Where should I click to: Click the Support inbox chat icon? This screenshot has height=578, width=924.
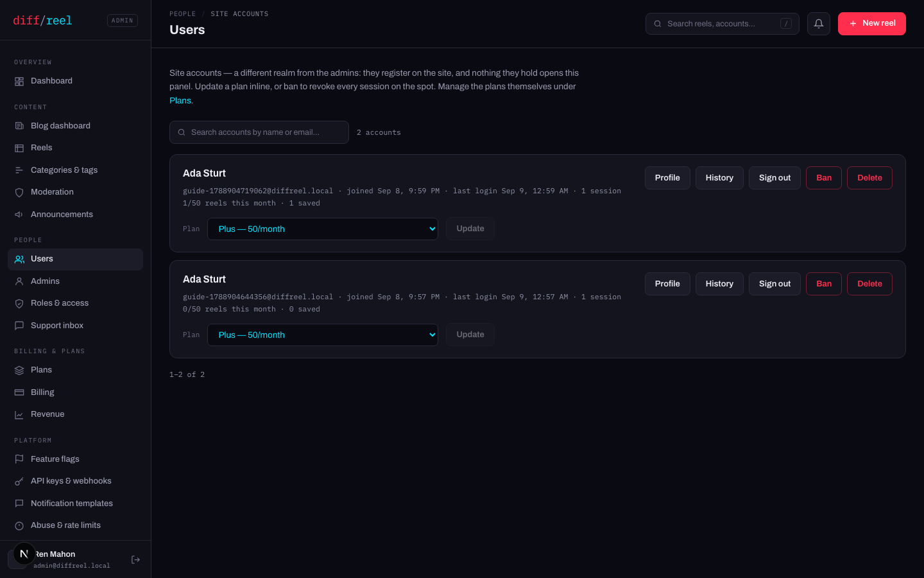19,326
